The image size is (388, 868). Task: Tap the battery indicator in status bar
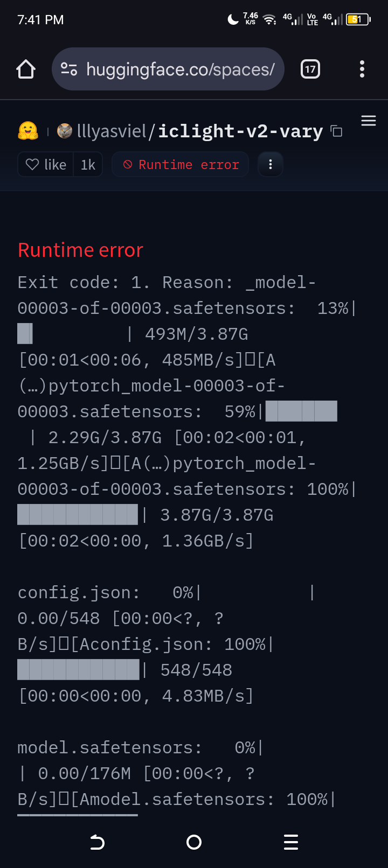(x=358, y=19)
